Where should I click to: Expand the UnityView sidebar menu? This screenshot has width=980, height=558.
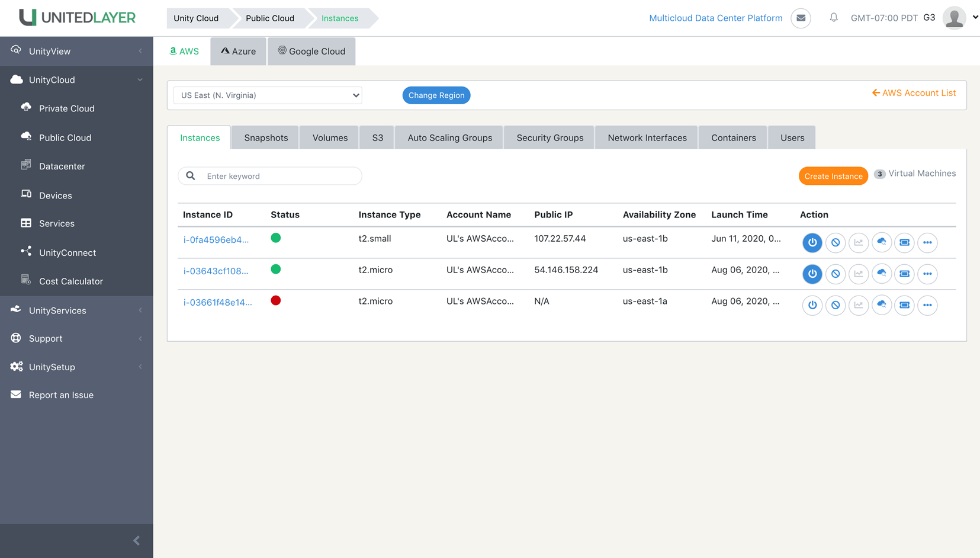pos(76,51)
